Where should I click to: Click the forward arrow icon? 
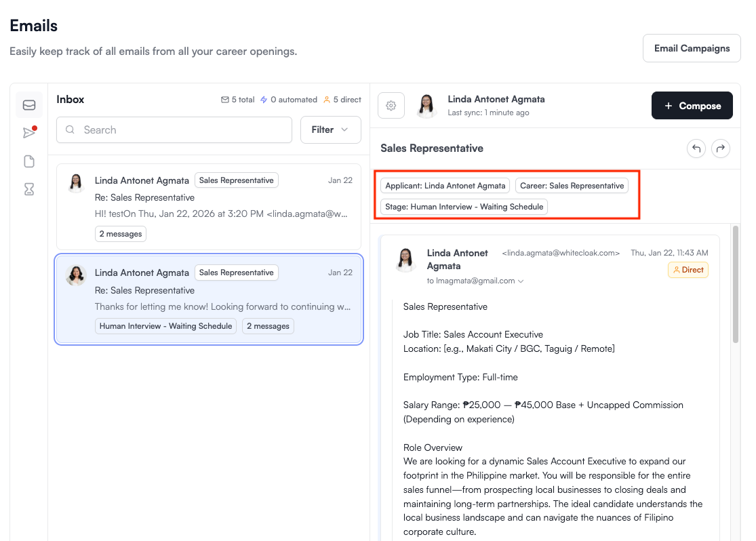point(720,148)
